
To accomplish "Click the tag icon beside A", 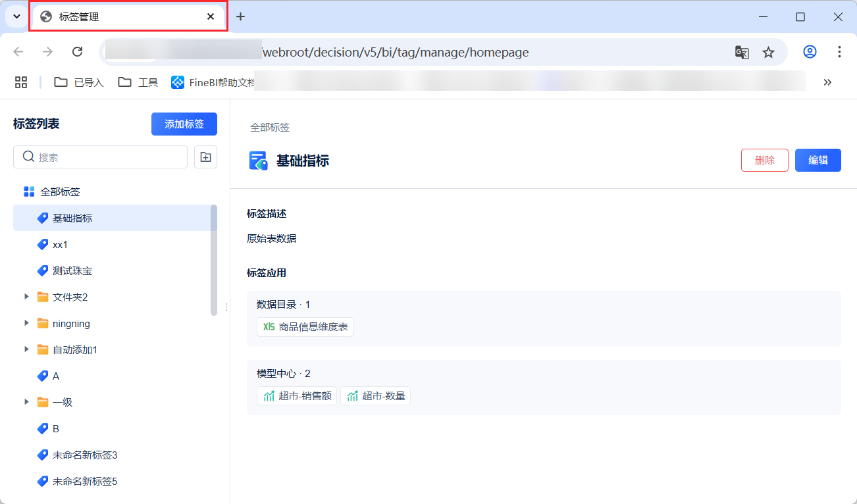I will point(43,376).
